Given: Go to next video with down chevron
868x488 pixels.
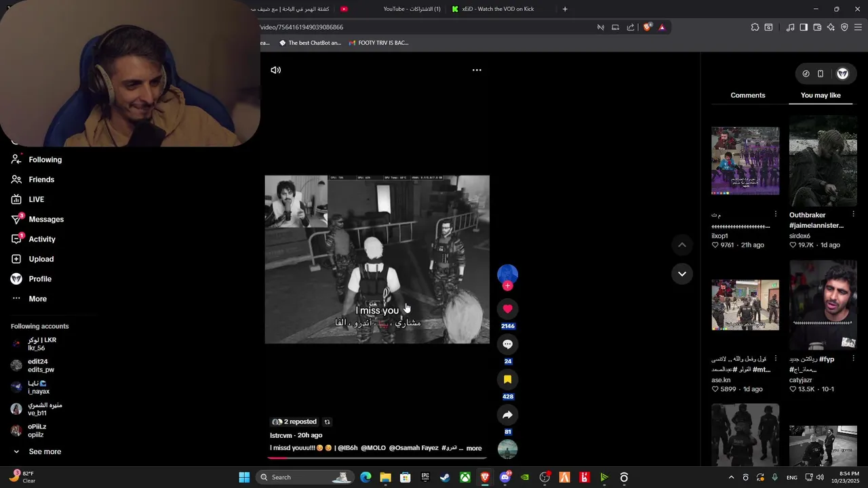Looking at the screenshot, I should (682, 274).
